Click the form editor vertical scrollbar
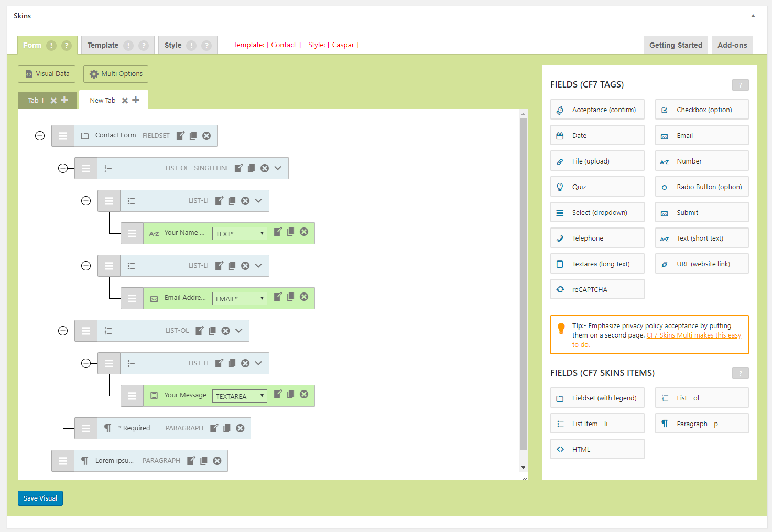Screen dimensions: 772x532 click(x=523, y=283)
